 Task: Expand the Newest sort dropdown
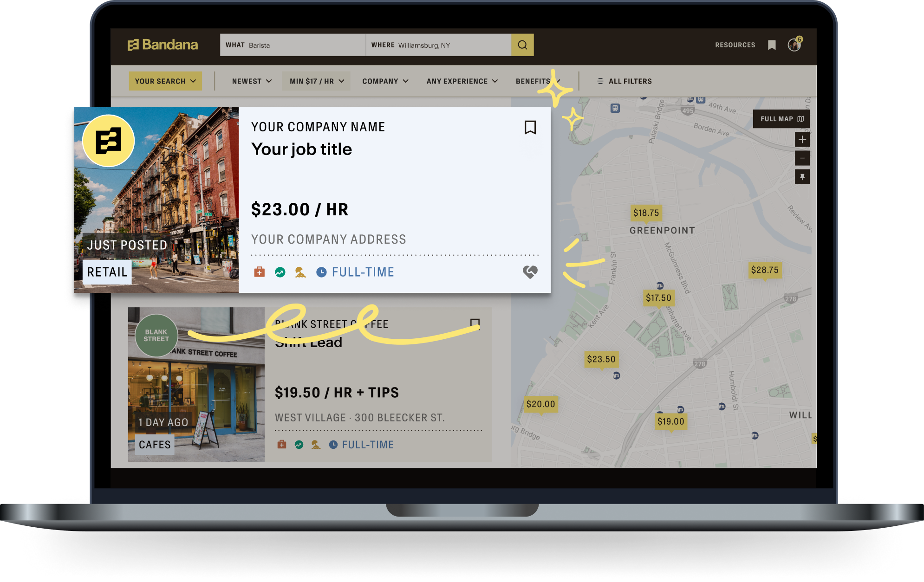(x=252, y=81)
